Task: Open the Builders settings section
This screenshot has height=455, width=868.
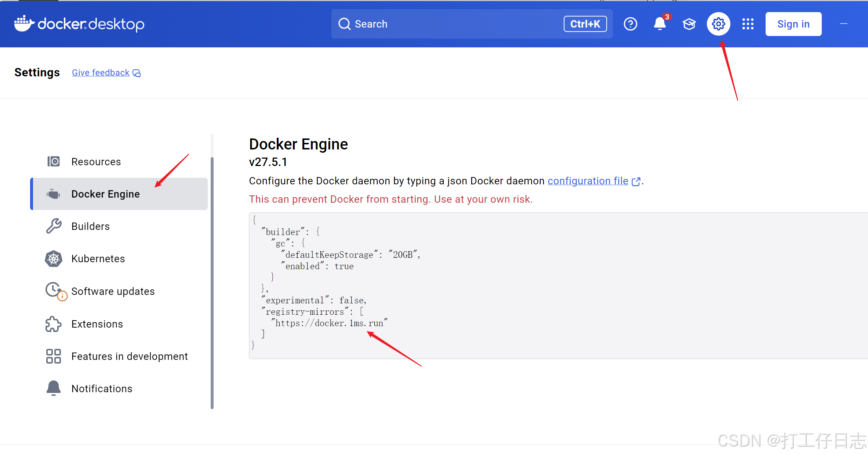Action: pos(91,226)
